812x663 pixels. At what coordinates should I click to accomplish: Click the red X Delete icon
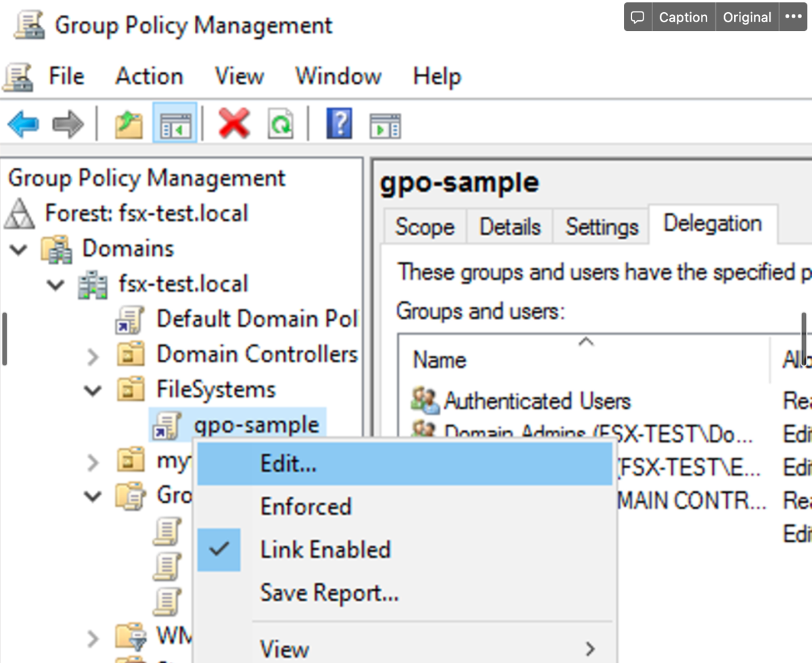pos(234,124)
